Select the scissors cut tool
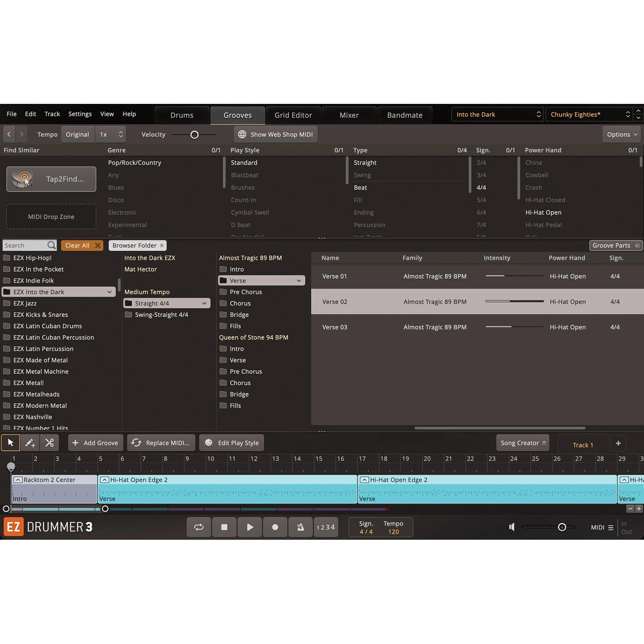The image size is (644, 644). pyautogui.click(x=49, y=443)
